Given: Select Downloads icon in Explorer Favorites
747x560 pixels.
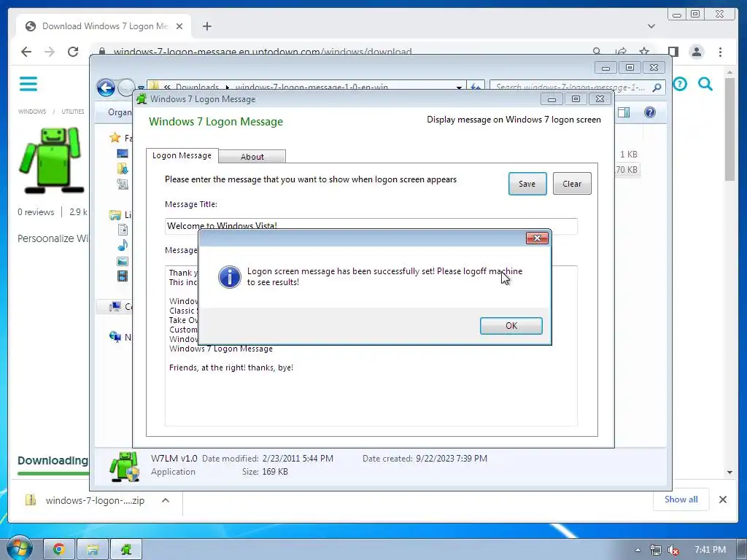Looking at the screenshot, I should click(x=123, y=168).
